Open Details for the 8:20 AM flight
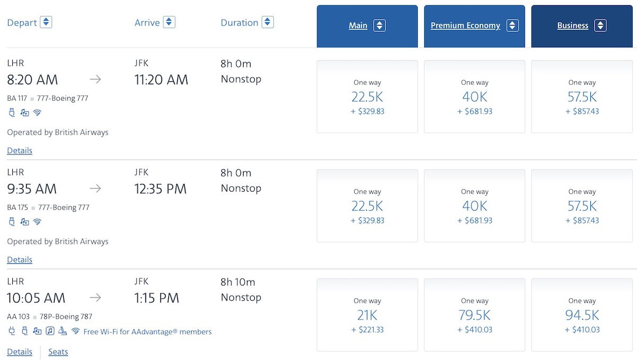The height and width of the screenshot is (364, 637). [x=20, y=151]
